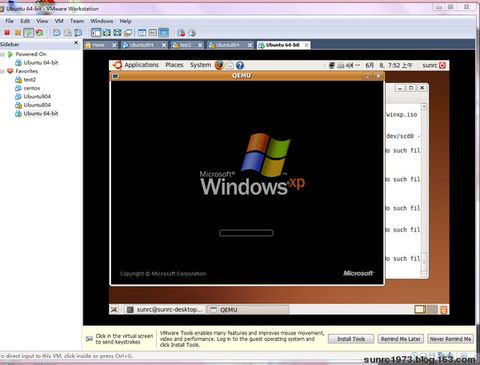Viewport: 480px width, 365px height.
Task: Click the red Power Off toolbar icon
Action: (x=7, y=33)
